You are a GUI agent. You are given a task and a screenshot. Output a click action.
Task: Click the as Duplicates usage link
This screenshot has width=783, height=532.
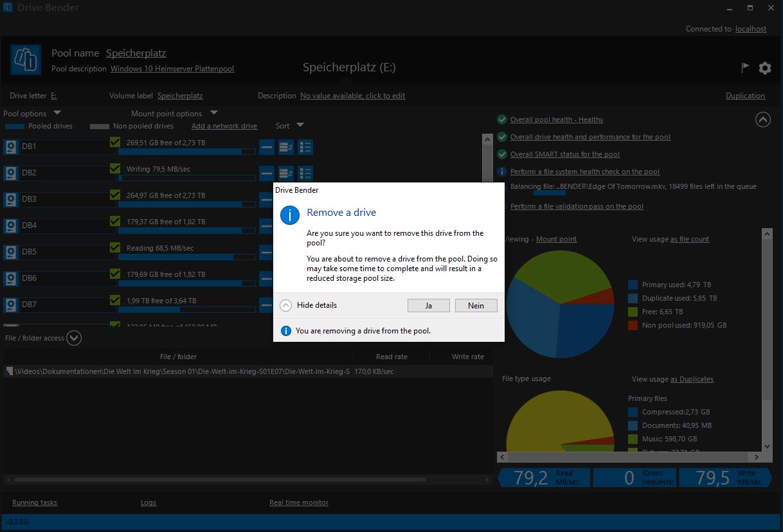pyautogui.click(x=692, y=379)
